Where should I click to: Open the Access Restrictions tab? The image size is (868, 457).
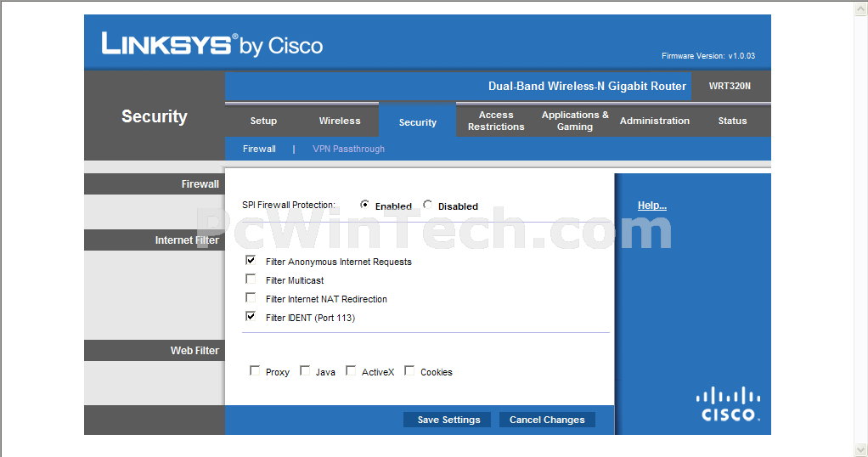(x=496, y=121)
